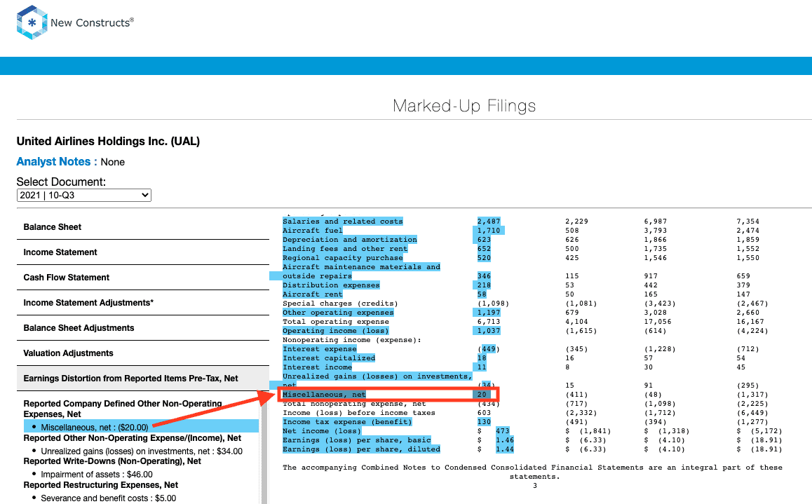
Task: Select the Miscellaneous, net : ($20.00) item
Action: tap(95, 428)
